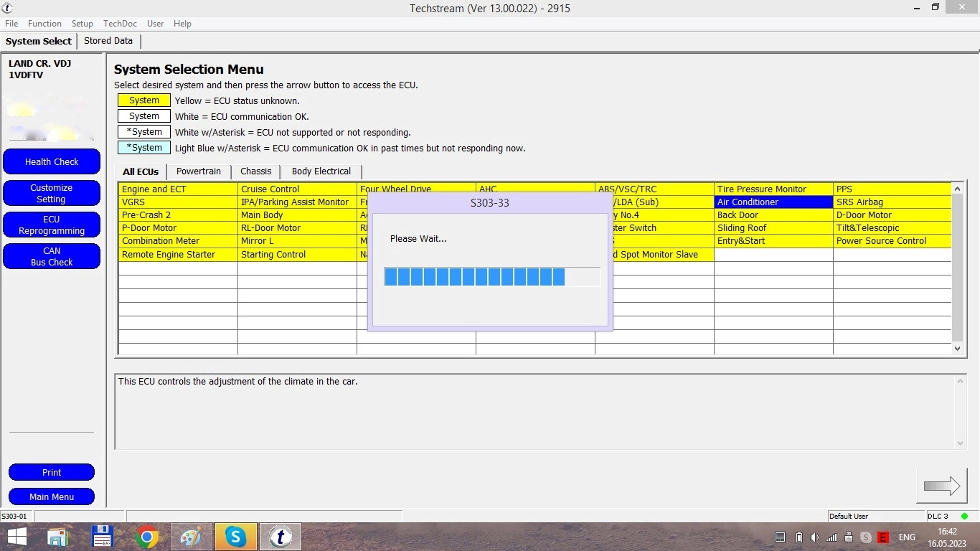Click the description box scroll down arrow
980x551 pixels.
961,443
